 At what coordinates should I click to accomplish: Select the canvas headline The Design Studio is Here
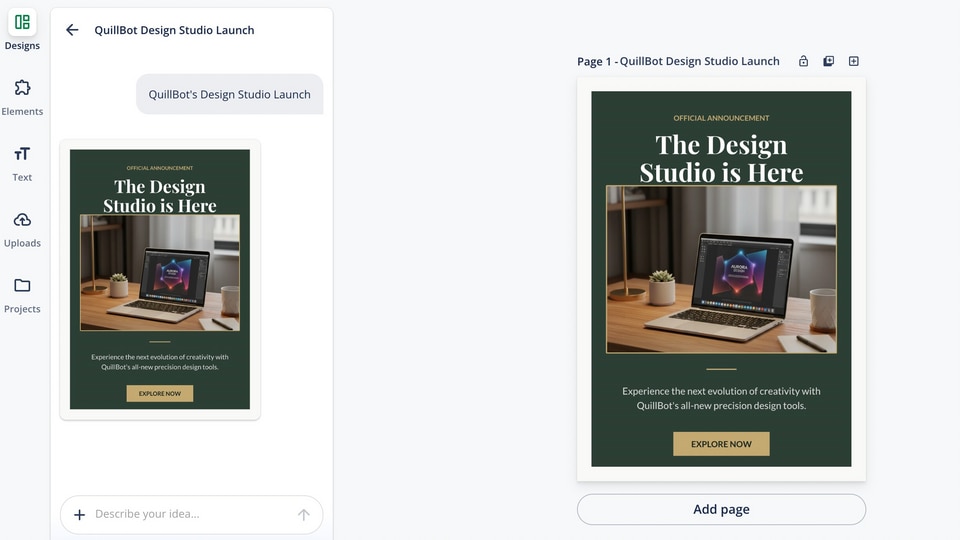(721, 159)
